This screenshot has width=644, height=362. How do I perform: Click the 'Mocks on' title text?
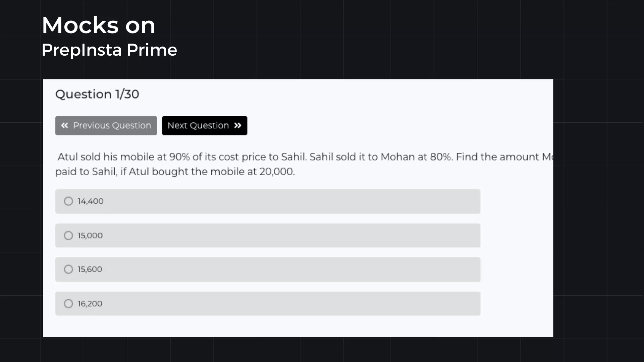98,25
